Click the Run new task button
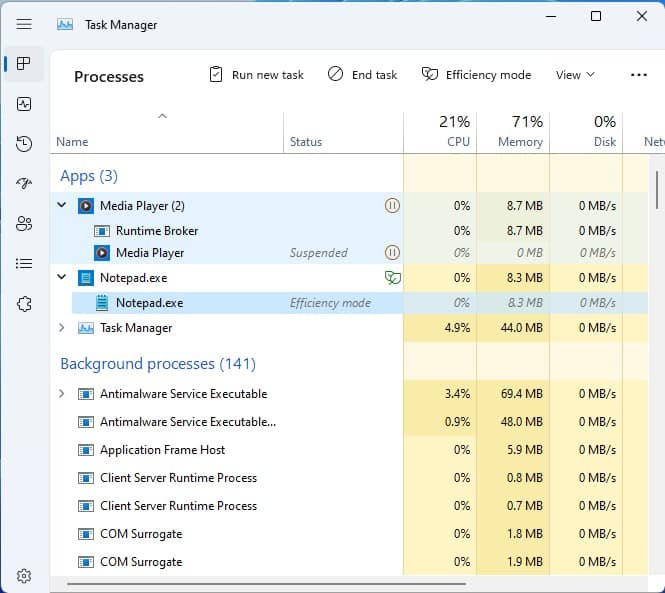 [257, 75]
